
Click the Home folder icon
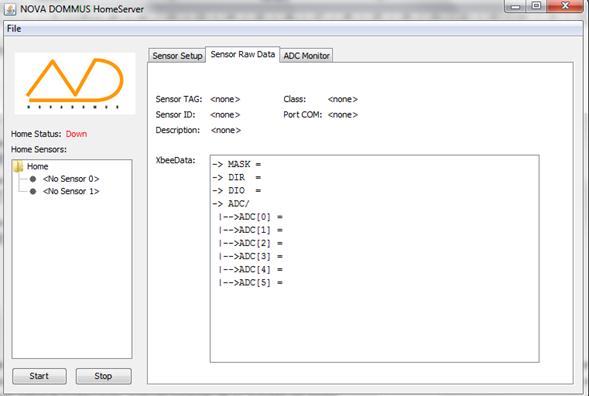click(18, 166)
